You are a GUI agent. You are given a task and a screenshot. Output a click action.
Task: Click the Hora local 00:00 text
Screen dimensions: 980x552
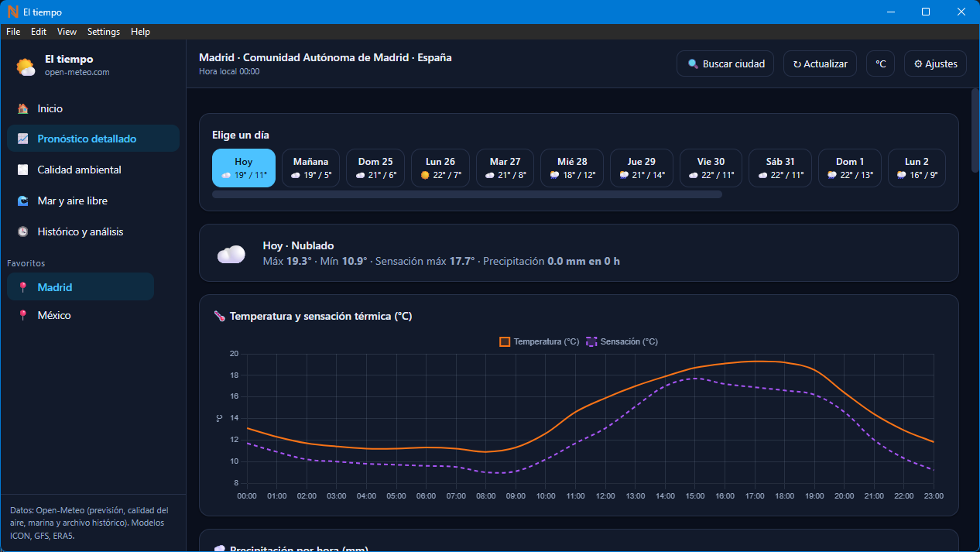point(229,71)
